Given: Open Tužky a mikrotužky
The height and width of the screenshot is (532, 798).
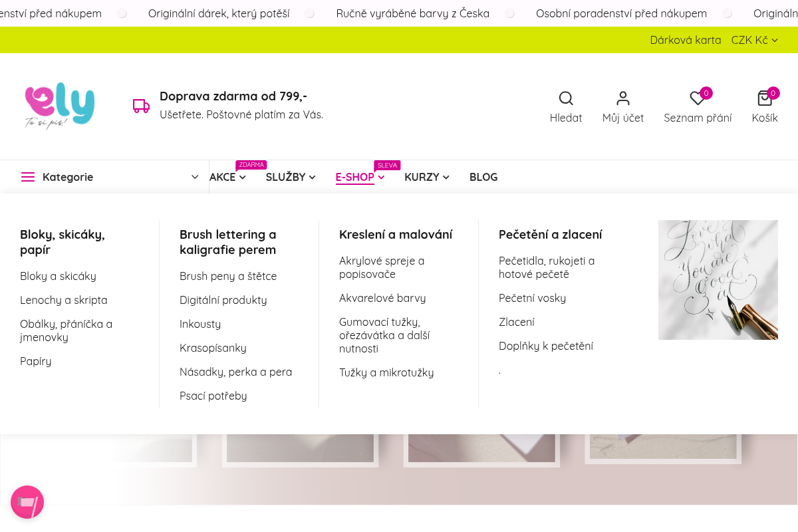Looking at the screenshot, I should pos(386,372).
